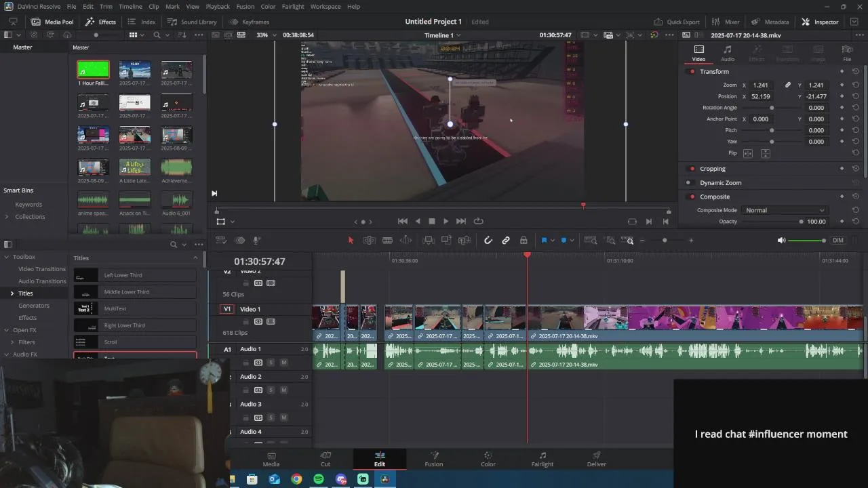
Task: Click the DIM audio button
Action: [x=838, y=241]
